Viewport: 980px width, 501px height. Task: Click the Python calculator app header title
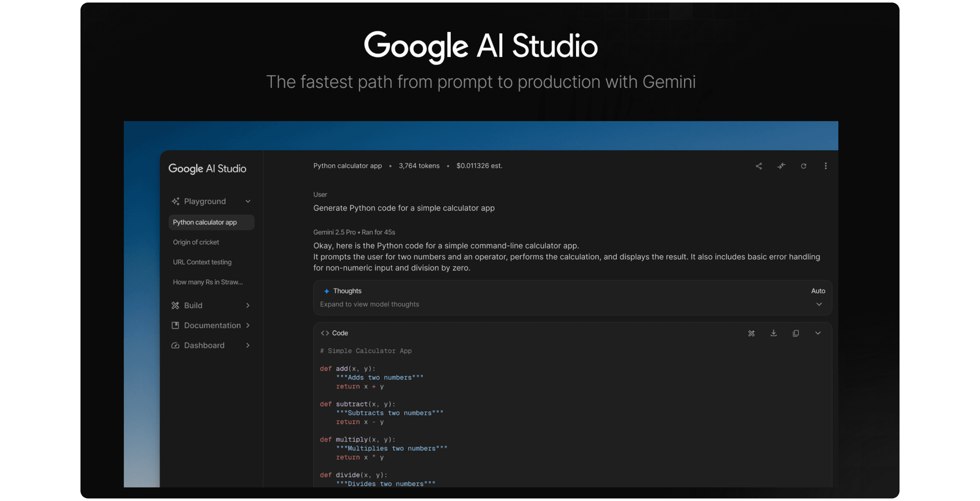(347, 166)
